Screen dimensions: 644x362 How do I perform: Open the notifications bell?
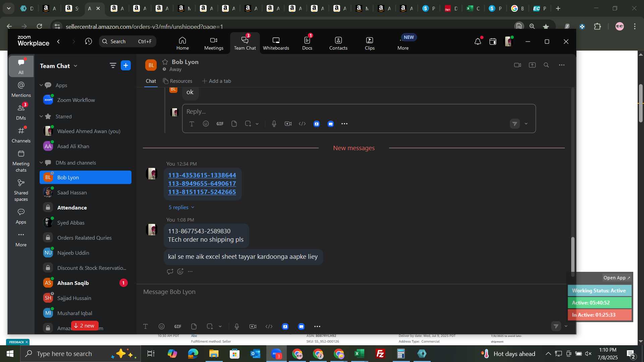click(x=478, y=42)
